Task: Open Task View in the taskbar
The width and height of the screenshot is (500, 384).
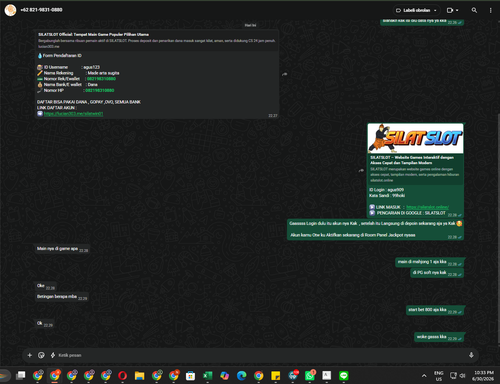Action: tap(21, 376)
